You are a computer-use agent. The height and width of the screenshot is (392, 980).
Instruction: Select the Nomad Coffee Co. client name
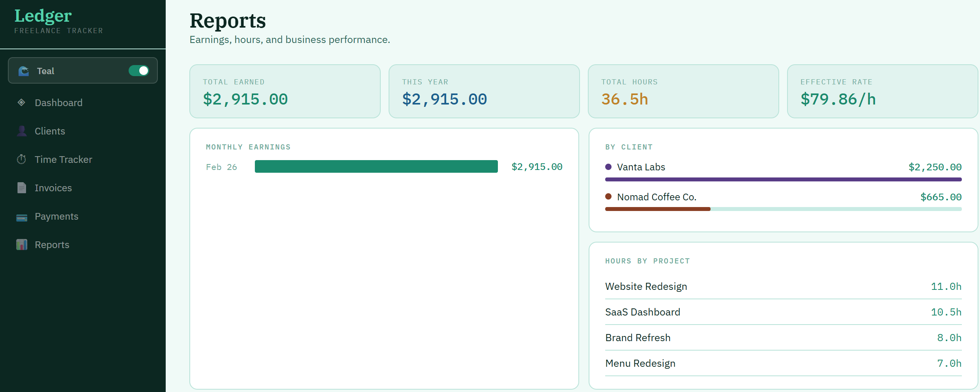pos(657,197)
